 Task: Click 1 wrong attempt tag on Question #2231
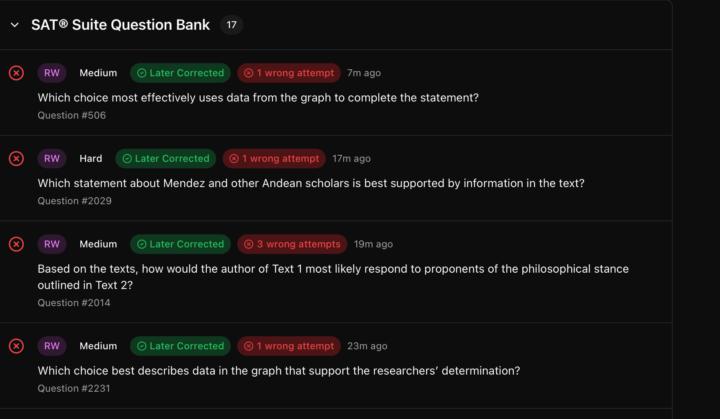click(288, 346)
